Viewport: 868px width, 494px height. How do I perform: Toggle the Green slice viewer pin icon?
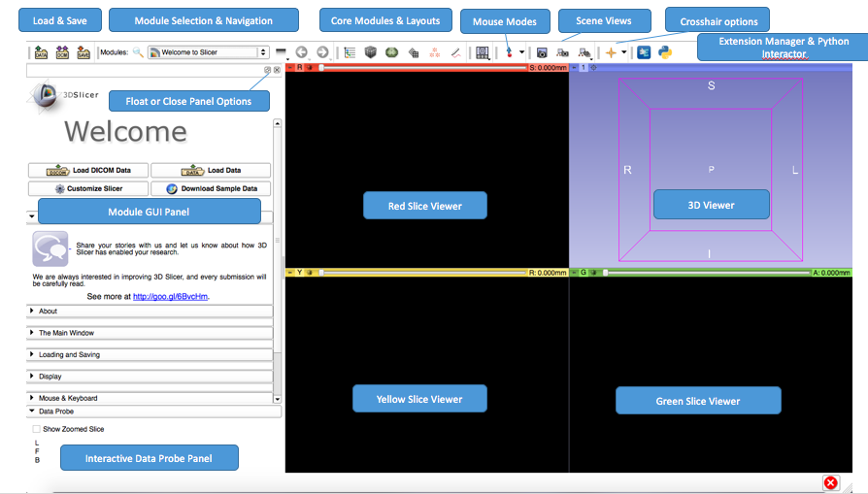click(575, 273)
